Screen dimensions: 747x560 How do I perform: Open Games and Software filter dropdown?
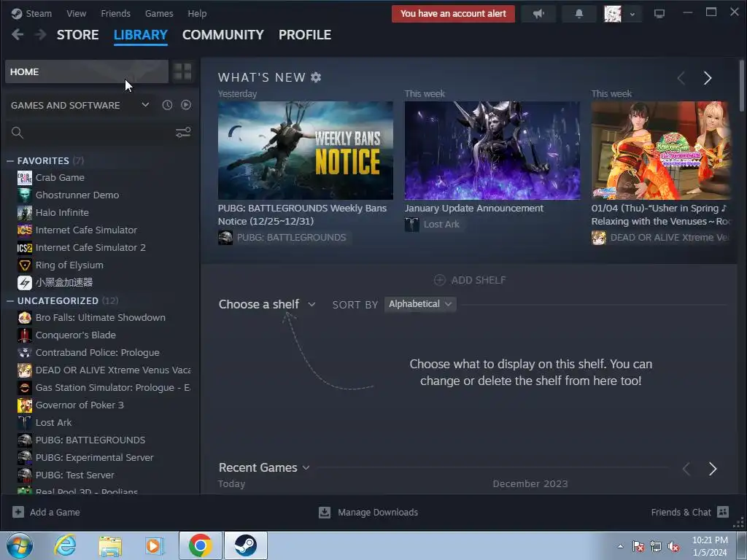[145, 105]
